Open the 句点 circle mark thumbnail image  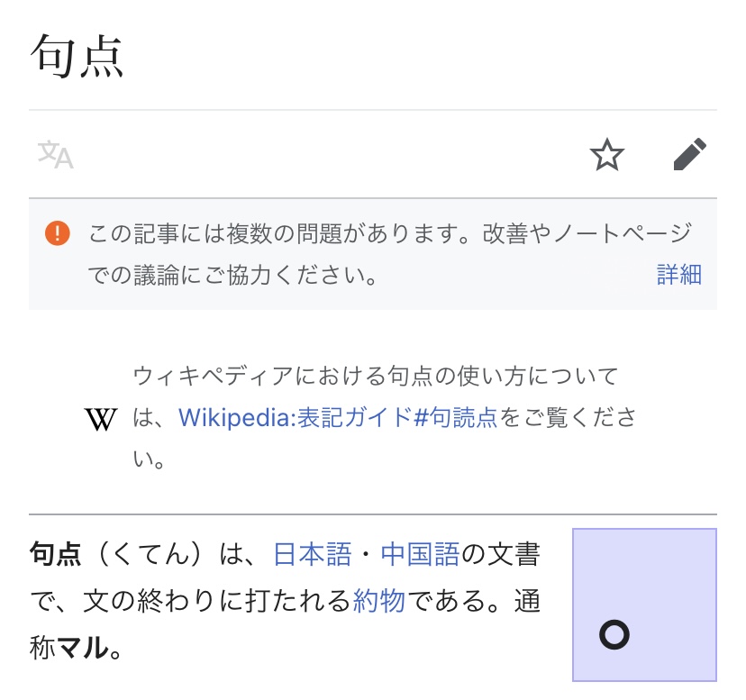click(x=644, y=605)
